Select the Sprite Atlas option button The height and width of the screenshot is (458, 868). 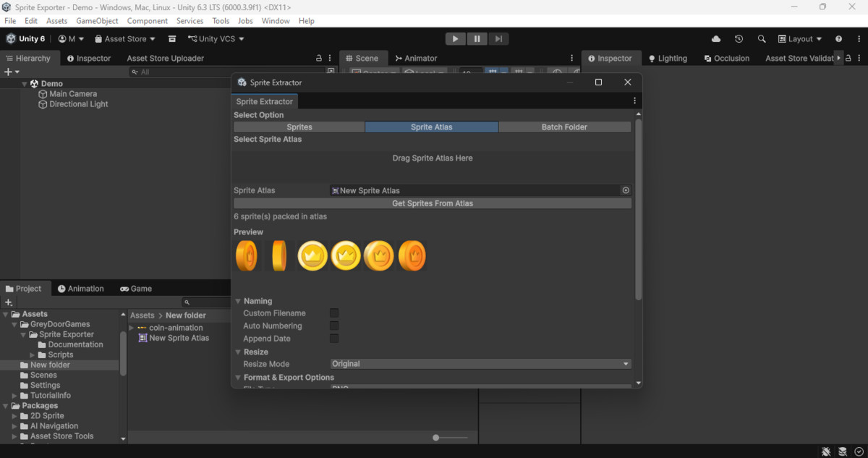pos(432,127)
